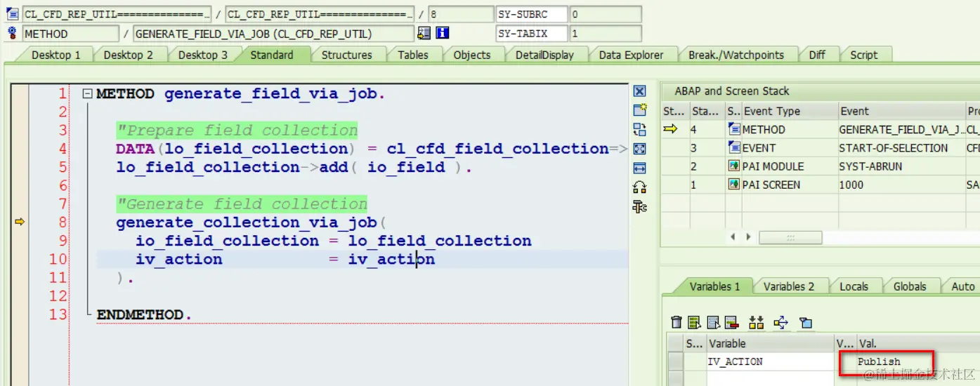980x386 pixels.
Task: Open the Tables tab
Action: (x=412, y=55)
